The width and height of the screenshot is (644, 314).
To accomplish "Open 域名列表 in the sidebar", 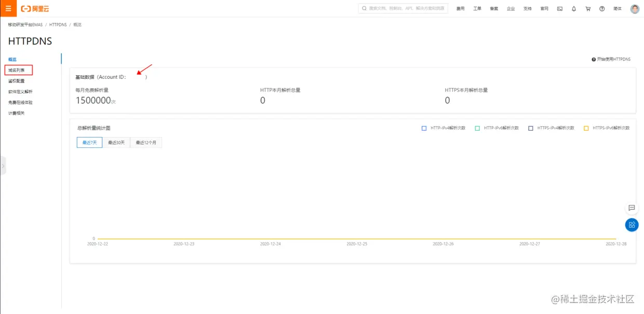I will [x=17, y=70].
